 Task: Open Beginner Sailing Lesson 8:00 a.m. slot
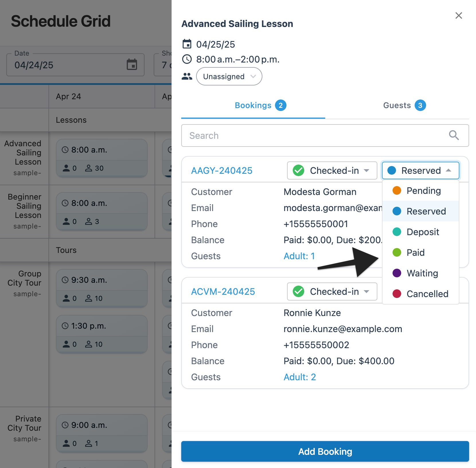pyautogui.click(x=102, y=211)
